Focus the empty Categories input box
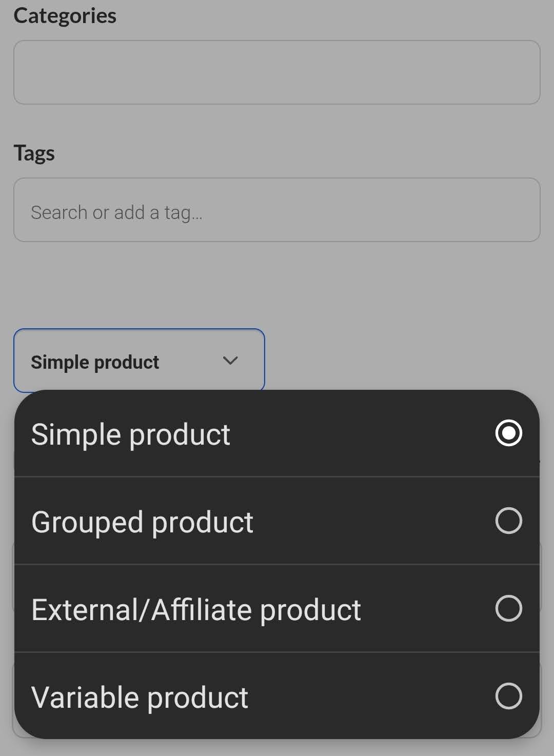The image size is (554, 756). click(x=276, y=72)
